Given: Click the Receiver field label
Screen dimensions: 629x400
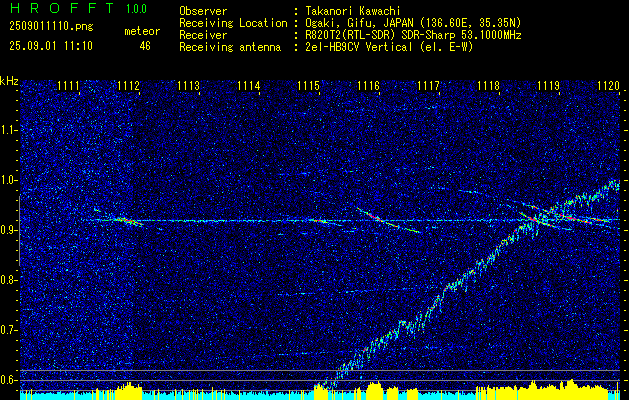Looking at the screenshot, I should tap(203, 35).
